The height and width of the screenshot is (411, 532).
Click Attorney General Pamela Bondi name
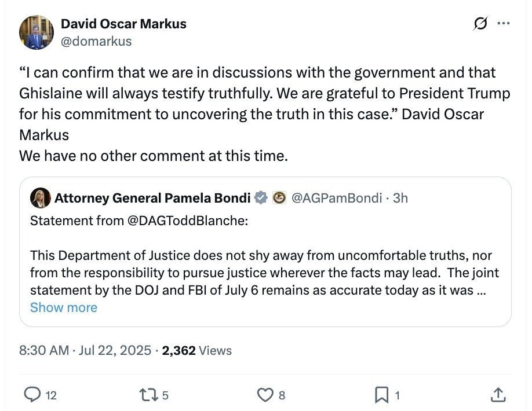pyautogui.click(x=152, y=198)
